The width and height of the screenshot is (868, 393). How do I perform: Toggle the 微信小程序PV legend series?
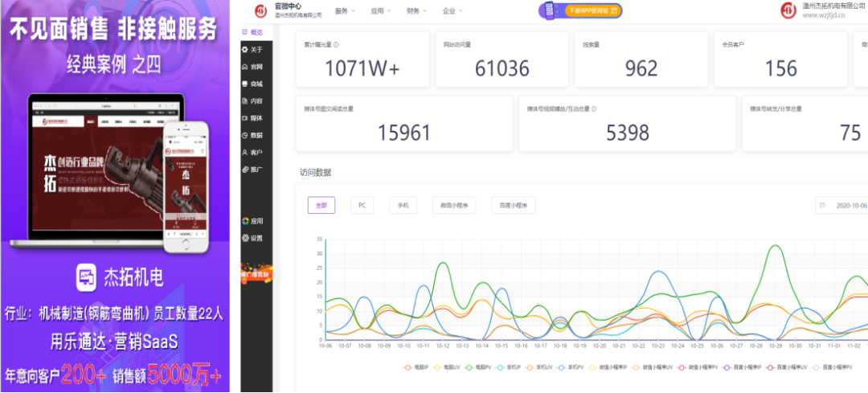point(696,367)
